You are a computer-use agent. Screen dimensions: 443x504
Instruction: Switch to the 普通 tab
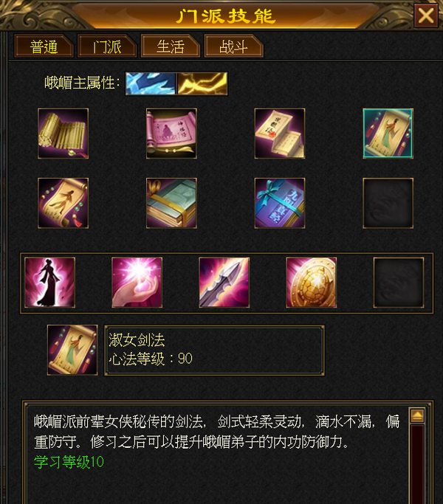tap(44, 46)
